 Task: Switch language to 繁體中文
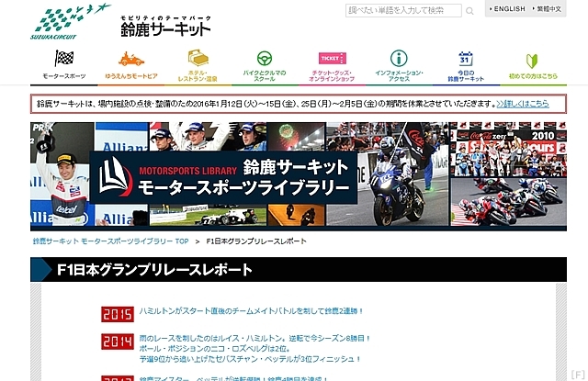pyautogui.click(x=548, y=8)
